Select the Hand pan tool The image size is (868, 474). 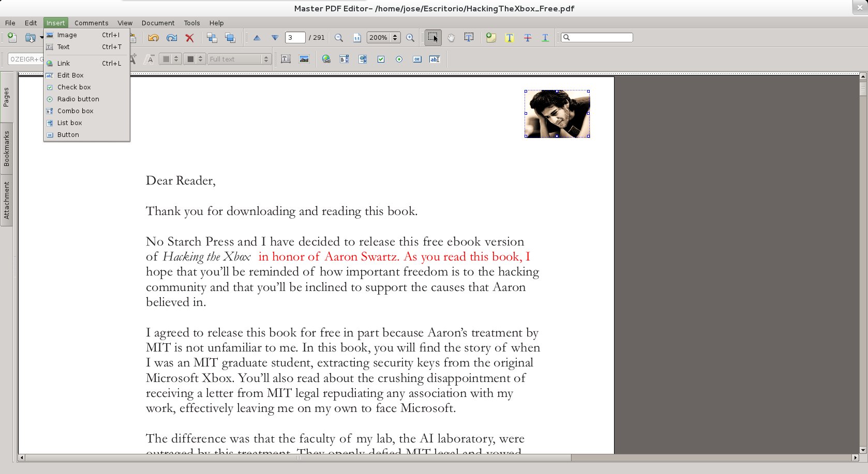pyautogui.click(x=451, y=38)
